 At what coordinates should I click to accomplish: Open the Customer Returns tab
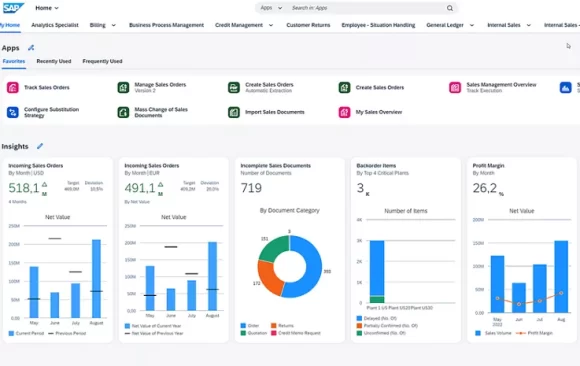[x=308, y=25]
